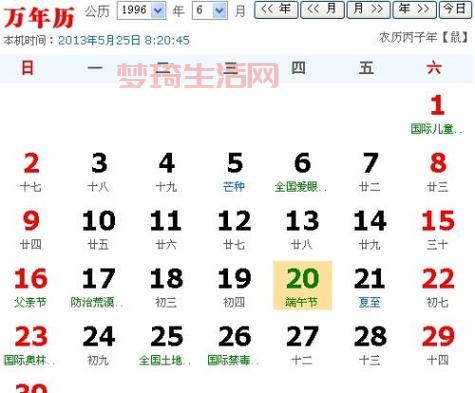Select date 13 with lunar 廿八
The width and height of the screenshot is (475, 393).
click(x=302, y=230)
